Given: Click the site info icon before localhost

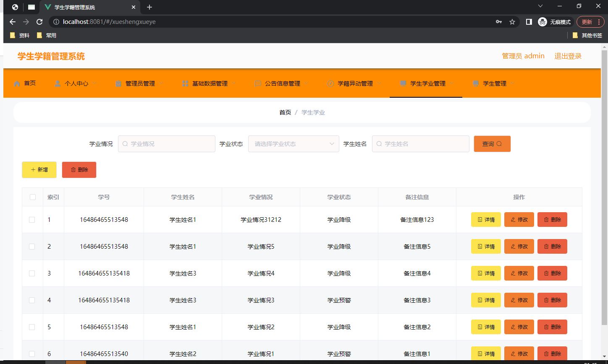Looking at the screenshot, I should click(56, 22).
